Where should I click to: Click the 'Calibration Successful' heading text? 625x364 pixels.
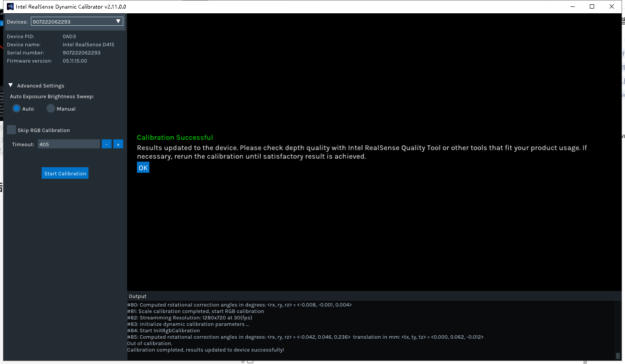coord(175,137)
